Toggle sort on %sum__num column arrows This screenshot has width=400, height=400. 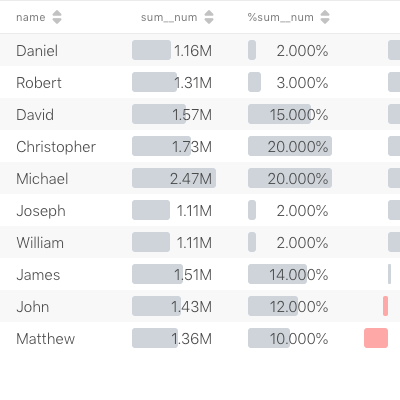tap(325, 17)
